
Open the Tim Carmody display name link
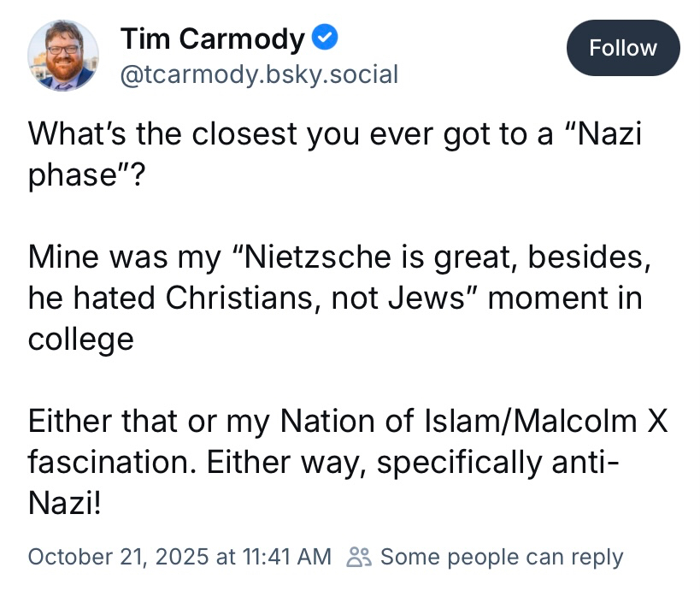coord(212,38)
